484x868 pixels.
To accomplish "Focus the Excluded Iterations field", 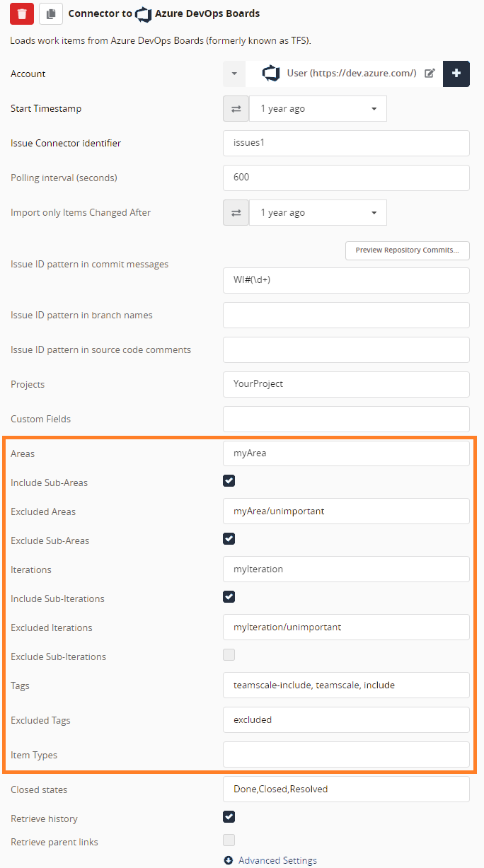I will (x=346, y=627).
